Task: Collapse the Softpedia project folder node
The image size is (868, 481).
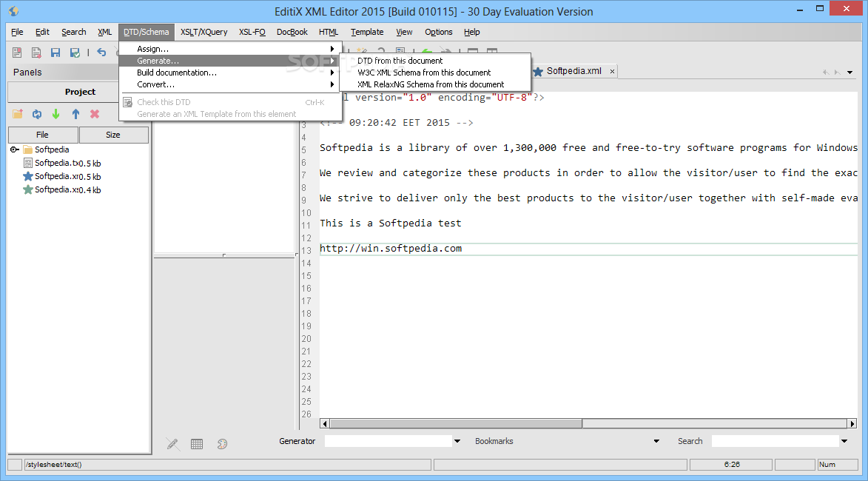Action: coord(14,149)
